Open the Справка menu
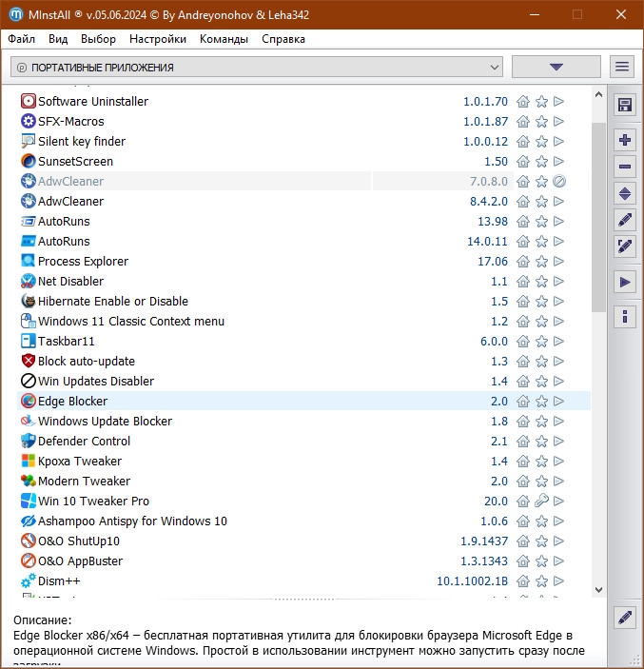The width and height of the screenshot is (644, 669). 283,39
